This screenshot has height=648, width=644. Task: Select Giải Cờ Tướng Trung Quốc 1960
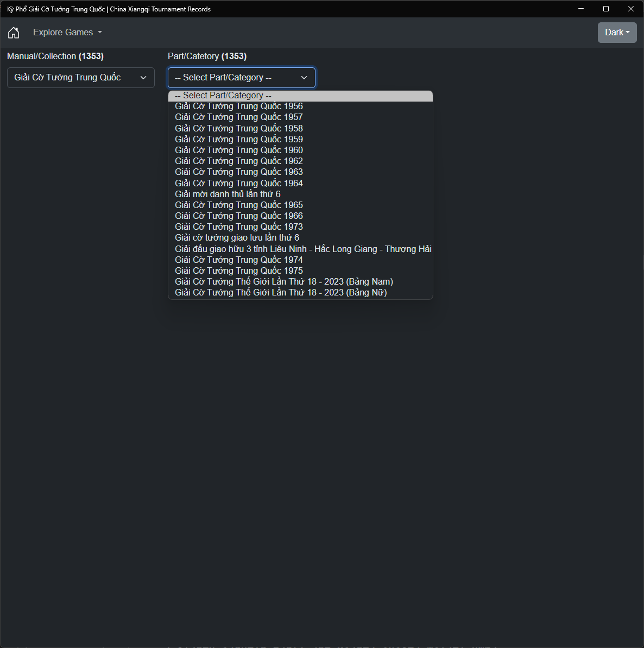pos(300,150)
